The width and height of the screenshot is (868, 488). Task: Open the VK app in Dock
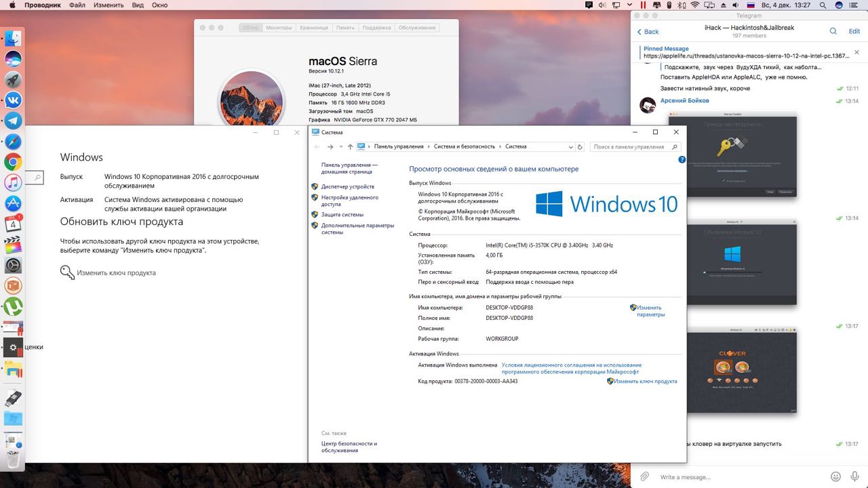14,100
